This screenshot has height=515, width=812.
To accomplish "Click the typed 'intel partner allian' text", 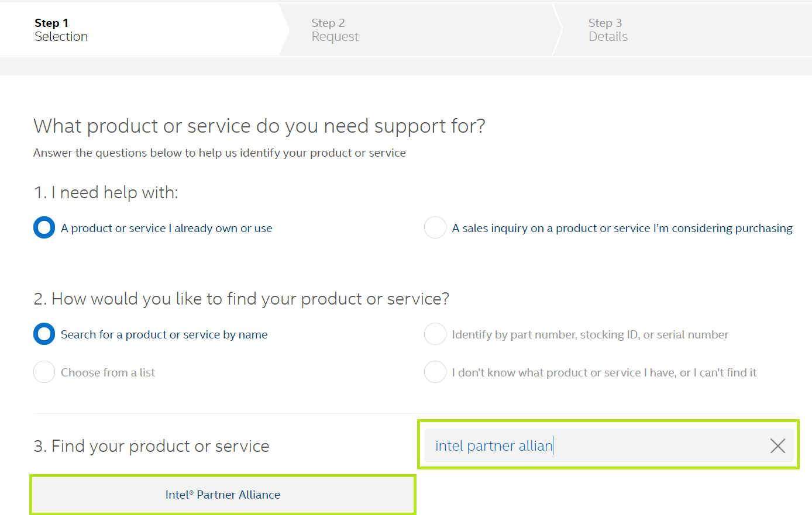I will [x=493, y=446].
